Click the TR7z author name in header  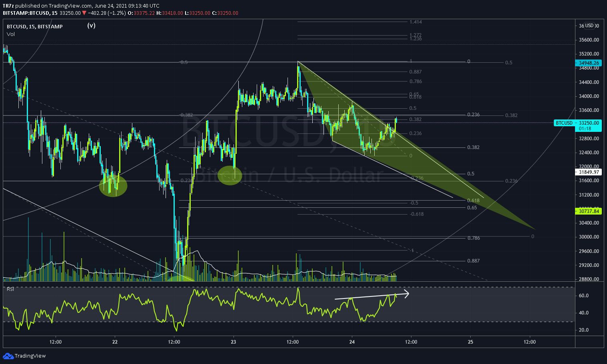pos(8,6)
